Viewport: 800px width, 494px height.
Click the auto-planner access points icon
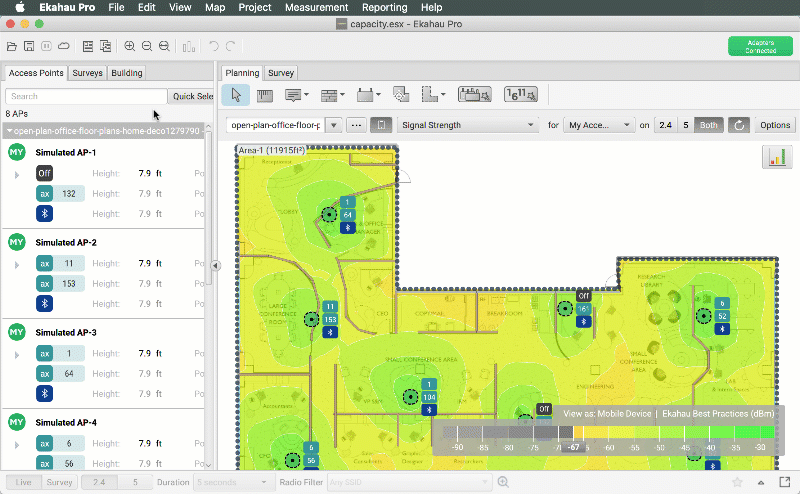475,94
